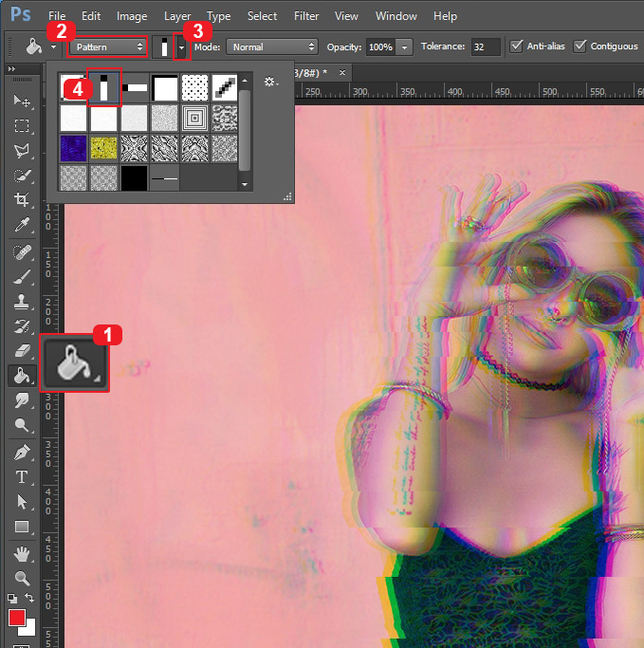Click in the Tolerance value field
The image size is (644, 648).
pos(486,46)
